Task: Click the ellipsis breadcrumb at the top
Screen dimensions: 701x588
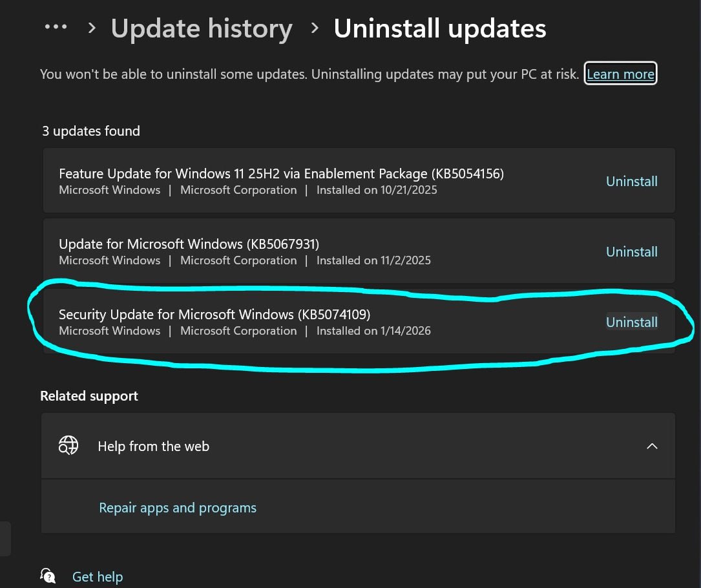Action: point(56,27)
